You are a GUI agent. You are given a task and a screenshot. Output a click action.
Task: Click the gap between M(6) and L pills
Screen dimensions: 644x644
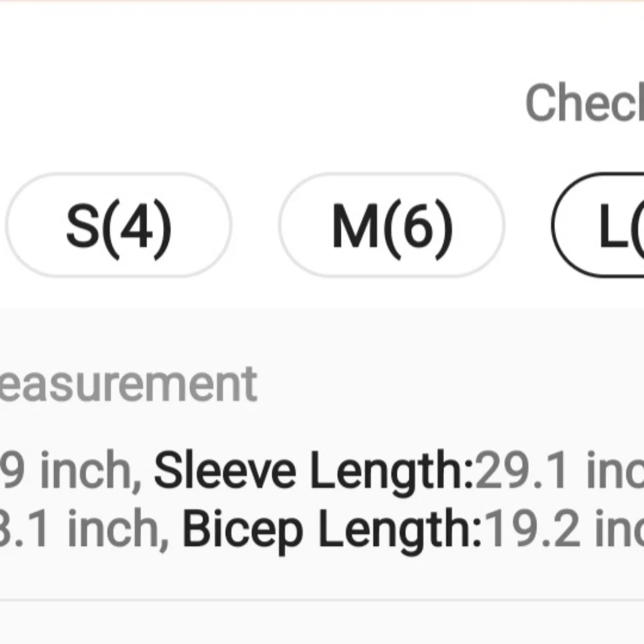(x=528, y=226)
